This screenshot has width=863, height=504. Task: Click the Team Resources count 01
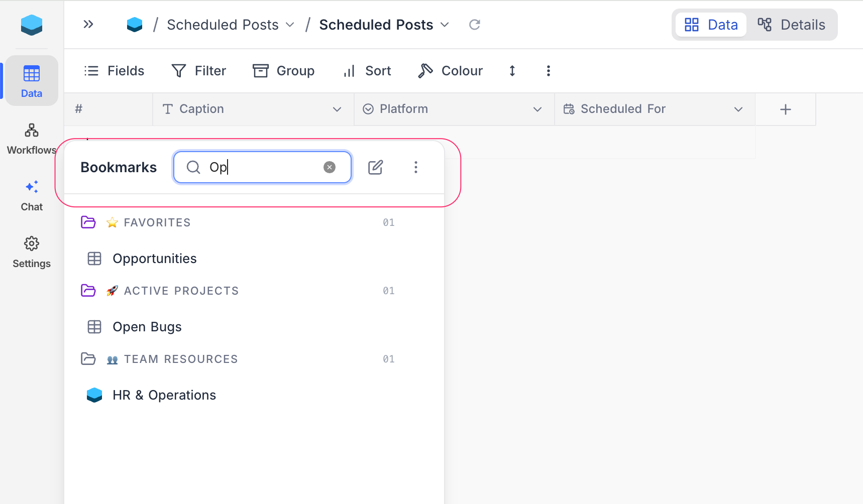tap(389, 359)
